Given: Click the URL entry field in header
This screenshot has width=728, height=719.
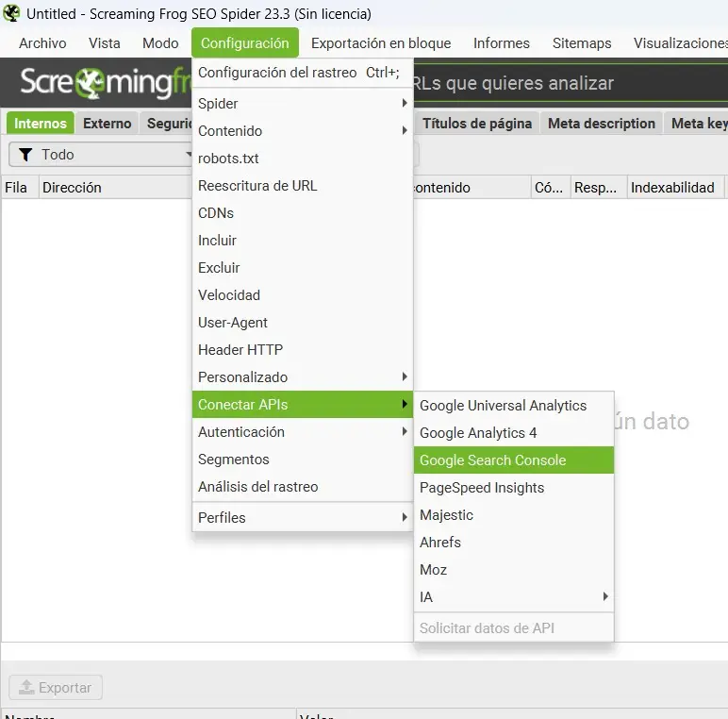Looking at the screenshot, I should click(571, 83).
